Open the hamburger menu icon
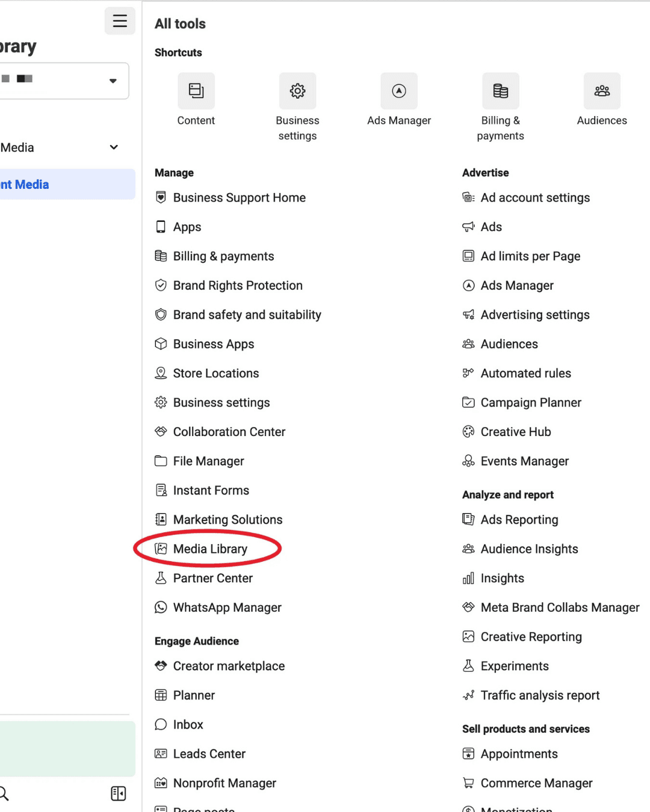The image size is (650, 812). 120,20
